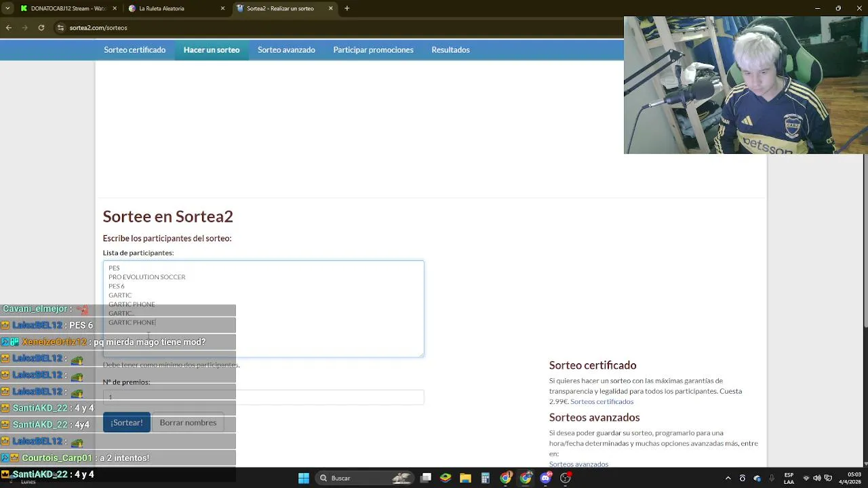
Task: Click the XeneizeOrtiz12 chat message
Action: click(x=118, y=342)
